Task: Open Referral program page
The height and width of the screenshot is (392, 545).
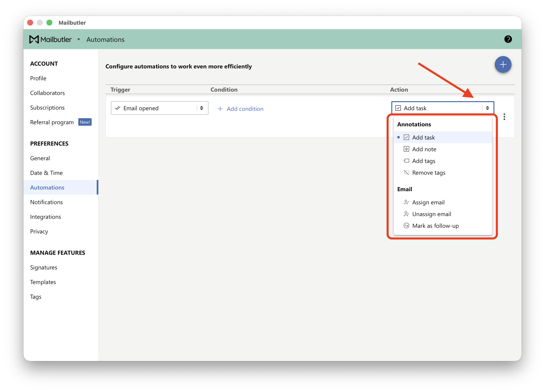Action: click(x=52, y=122)
